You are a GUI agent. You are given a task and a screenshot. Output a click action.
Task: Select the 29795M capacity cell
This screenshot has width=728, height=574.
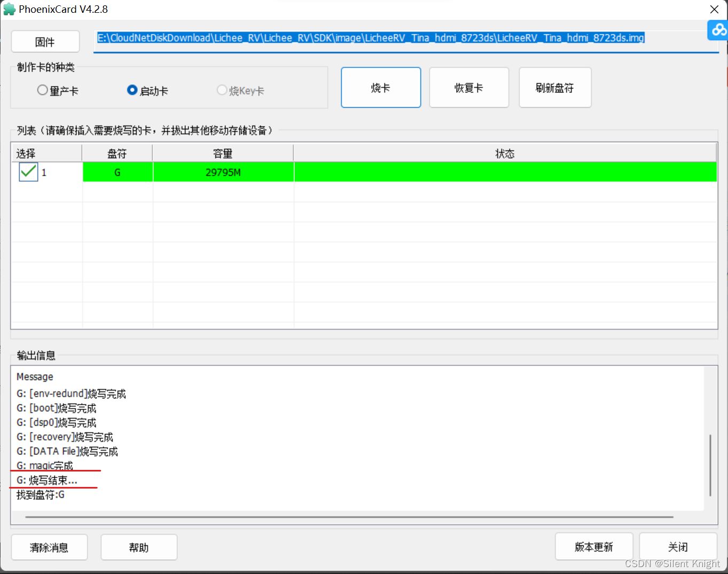[x=223, y=172]
